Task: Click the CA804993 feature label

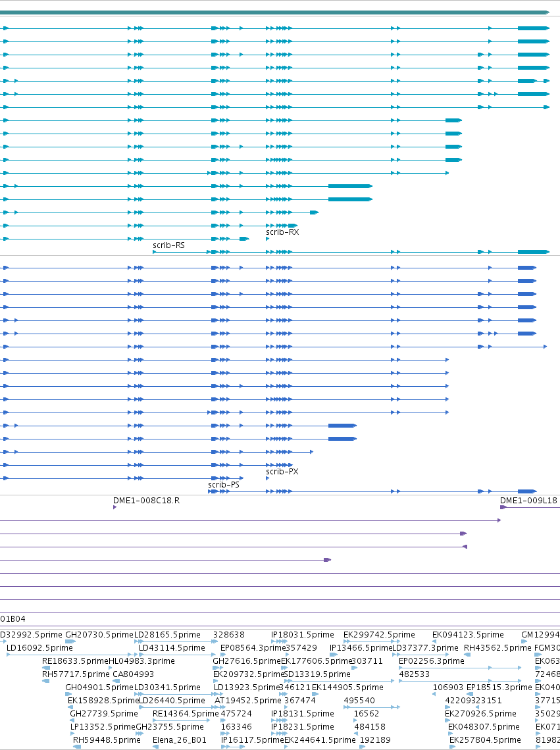Action: [x=133, y=674]
